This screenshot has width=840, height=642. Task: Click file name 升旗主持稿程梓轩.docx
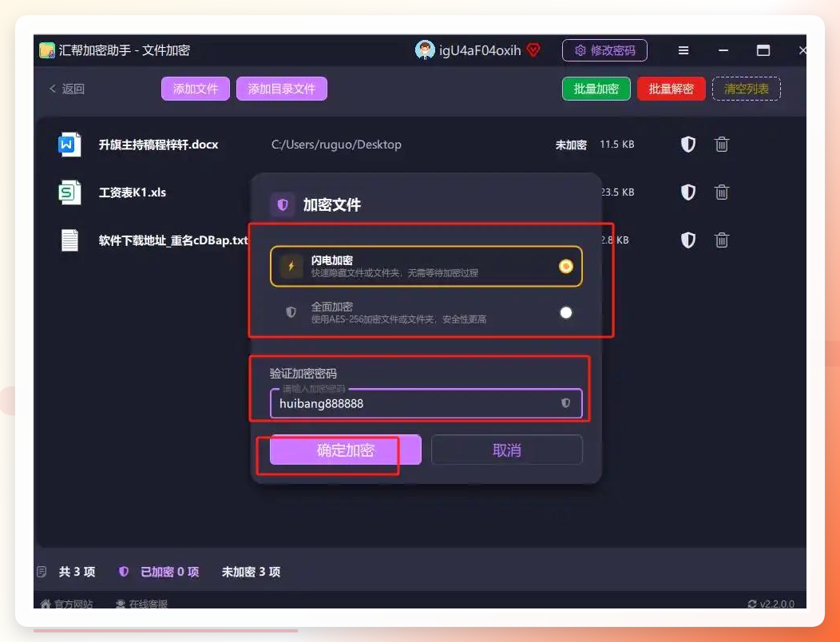coord(159,145)
